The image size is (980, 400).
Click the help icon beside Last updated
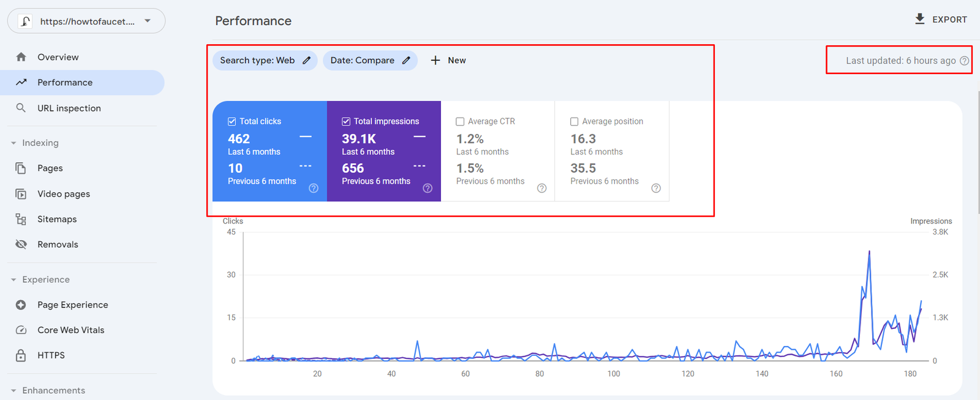[x=964, y=61]
